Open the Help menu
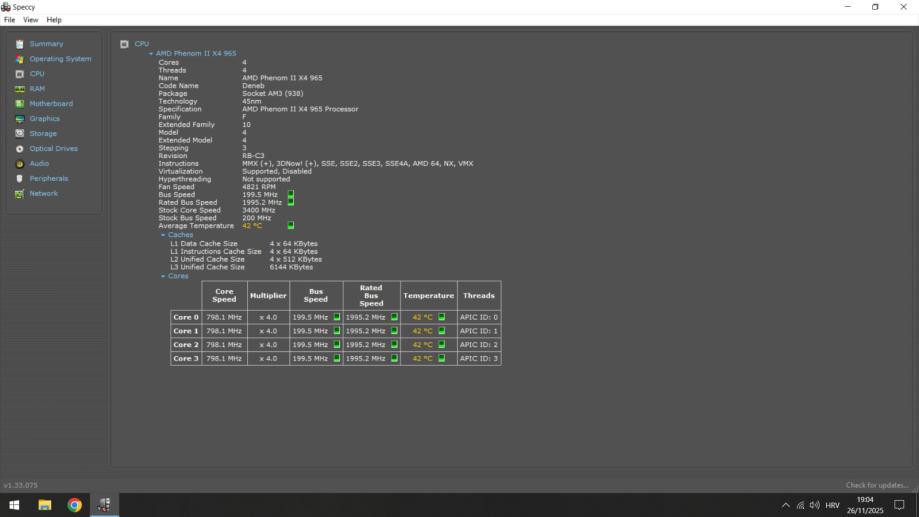Screen dimensions: 919x517 pos(54,20)
